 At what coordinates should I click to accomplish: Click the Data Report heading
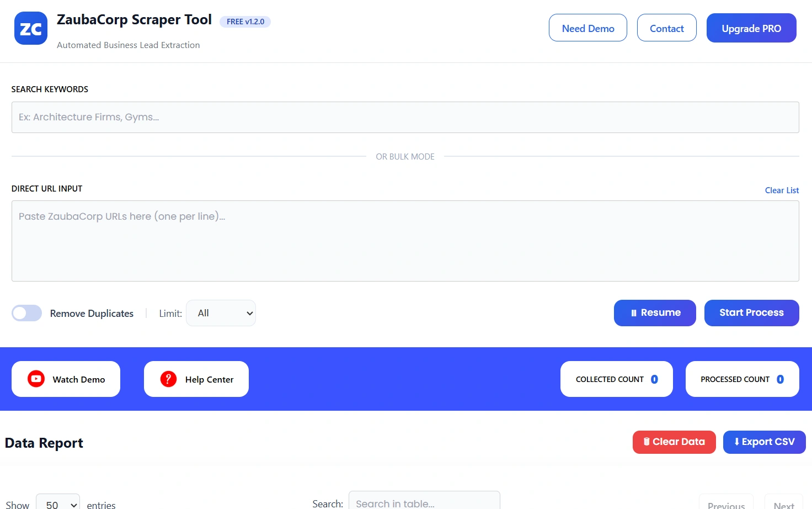(x=44, y=443)
